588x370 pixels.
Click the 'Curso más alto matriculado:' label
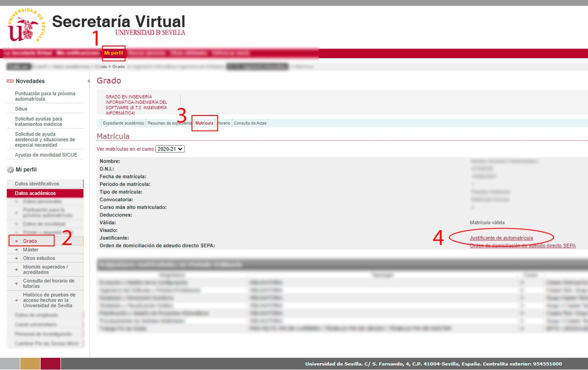pyautogui.click(x=133, y=208)
